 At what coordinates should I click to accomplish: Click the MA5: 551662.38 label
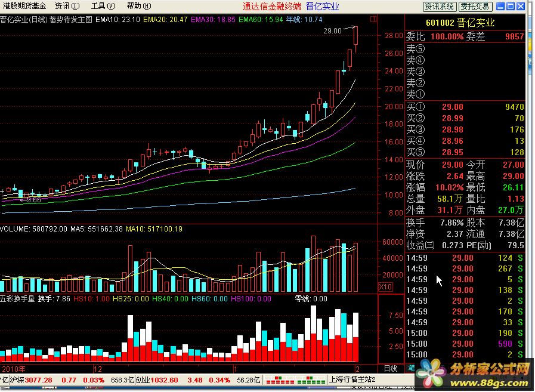[97, 229]
